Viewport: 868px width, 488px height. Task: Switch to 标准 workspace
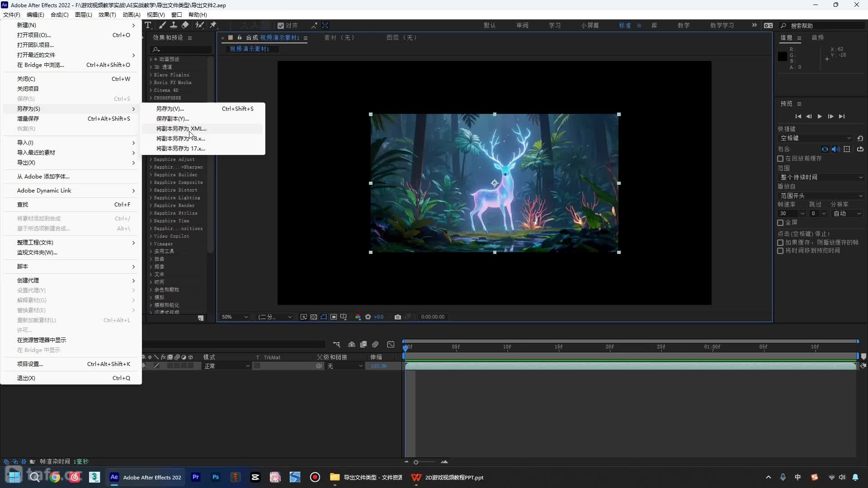point(625,26)
